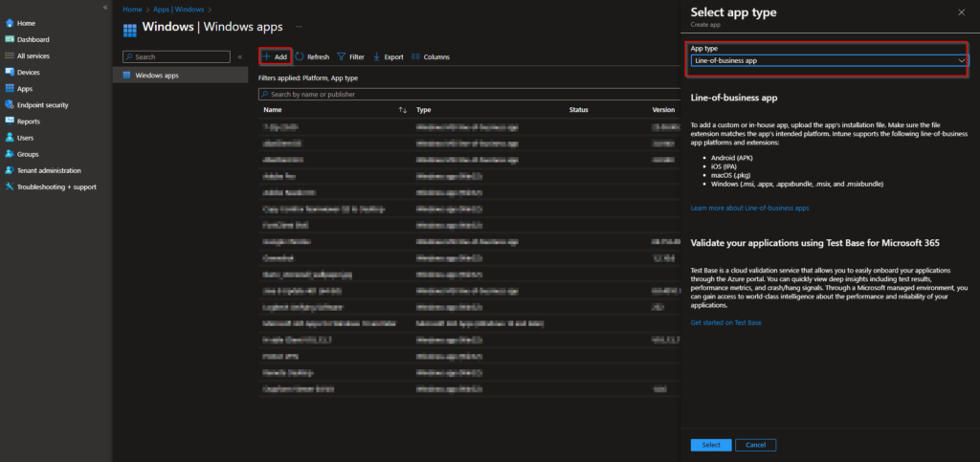This screenshot has width=980, height=462.
Task: Click the Add app button
Action: (275, 56)
